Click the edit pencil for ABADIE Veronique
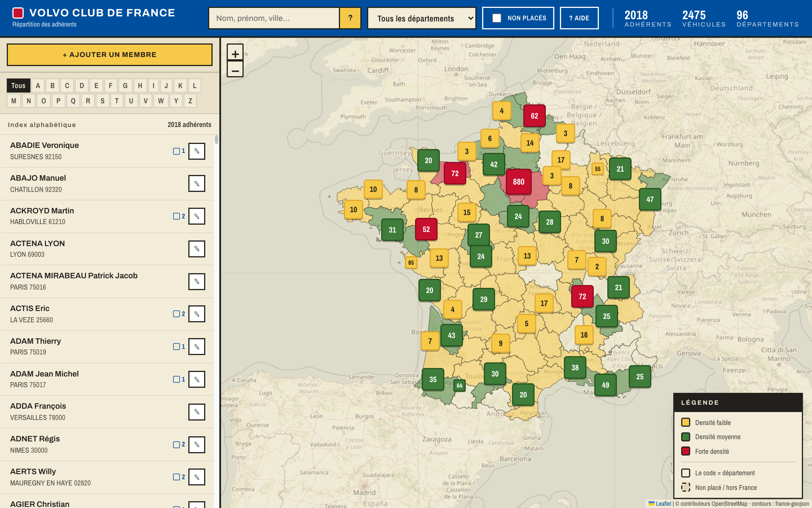The width and height of the screenshot is (812, 508). coord(197,151)
